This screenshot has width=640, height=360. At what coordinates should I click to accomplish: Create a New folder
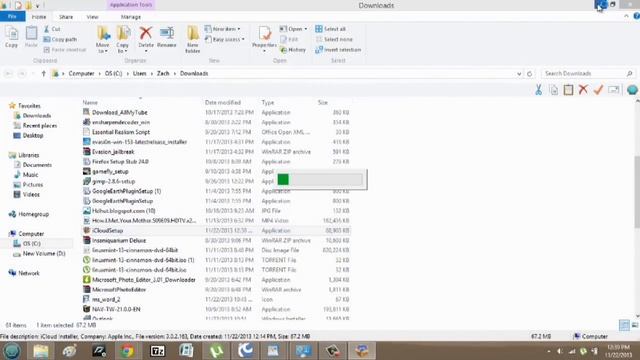(193, 40)
